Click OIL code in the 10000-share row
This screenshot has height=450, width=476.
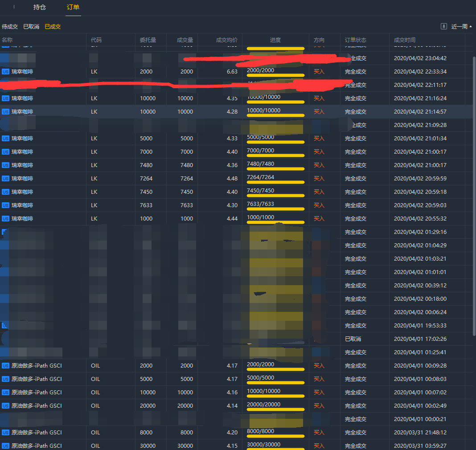[x=95, y=393]
